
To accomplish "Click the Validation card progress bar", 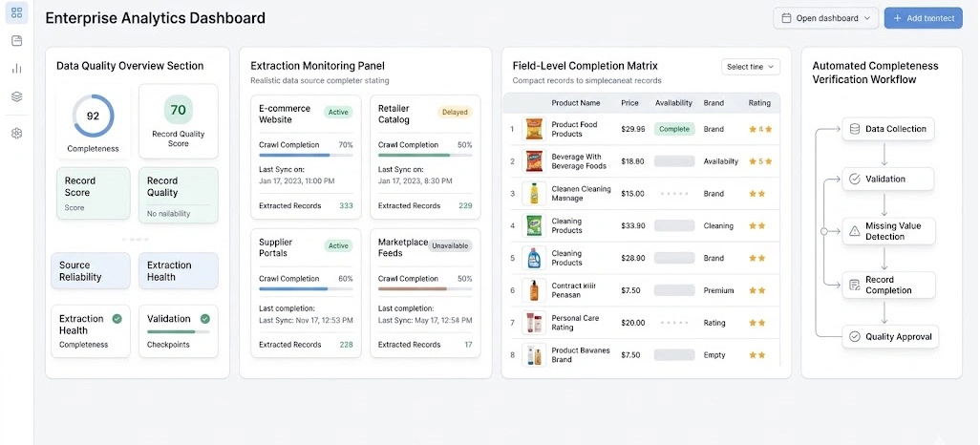I will [x=178, y=332].
